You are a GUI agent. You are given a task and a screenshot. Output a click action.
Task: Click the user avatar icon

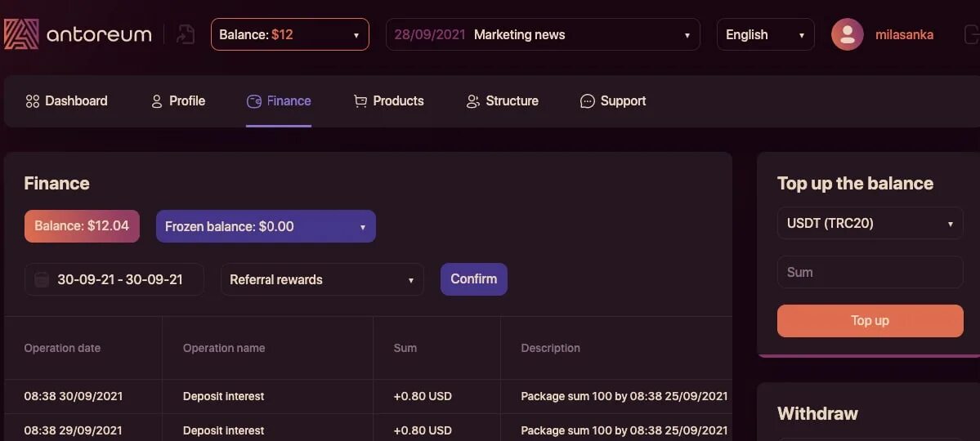click(848, 34)
